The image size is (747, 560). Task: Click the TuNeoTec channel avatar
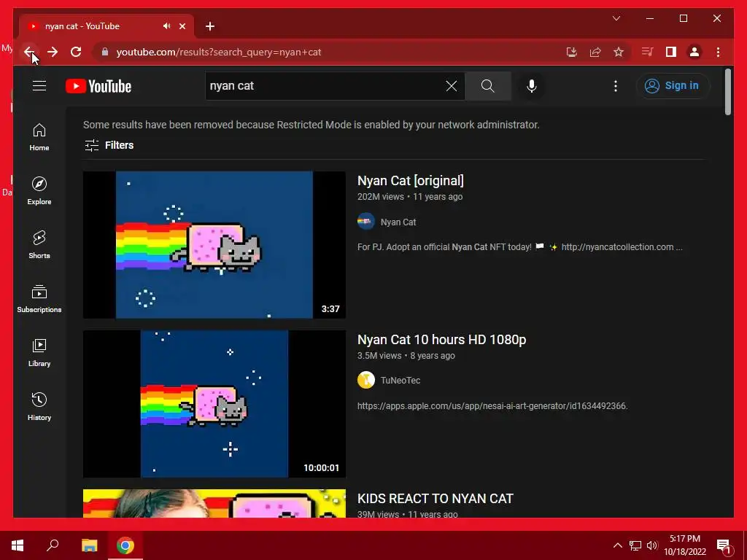[x=366, y=380]
